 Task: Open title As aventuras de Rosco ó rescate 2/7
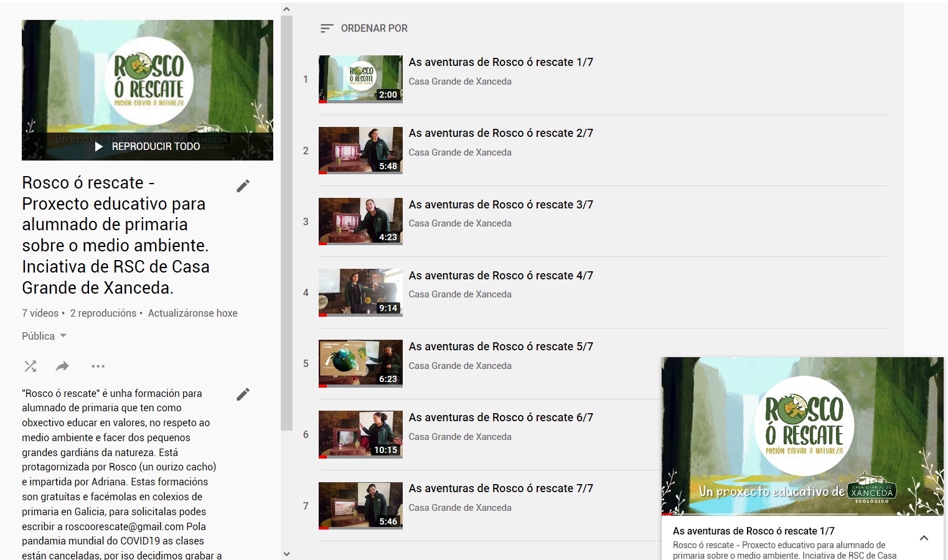coord(500,133)
